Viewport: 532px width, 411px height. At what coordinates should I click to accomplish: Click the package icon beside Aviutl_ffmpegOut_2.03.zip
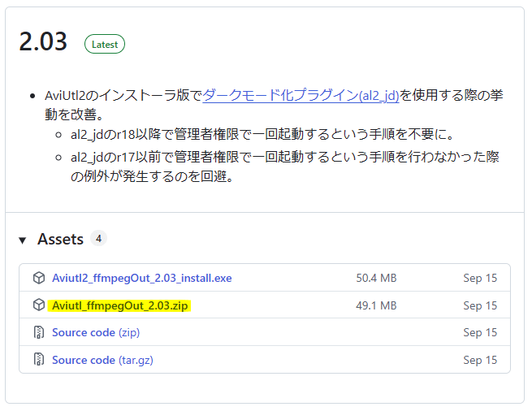pyautogui.click(x=38, y=305)
